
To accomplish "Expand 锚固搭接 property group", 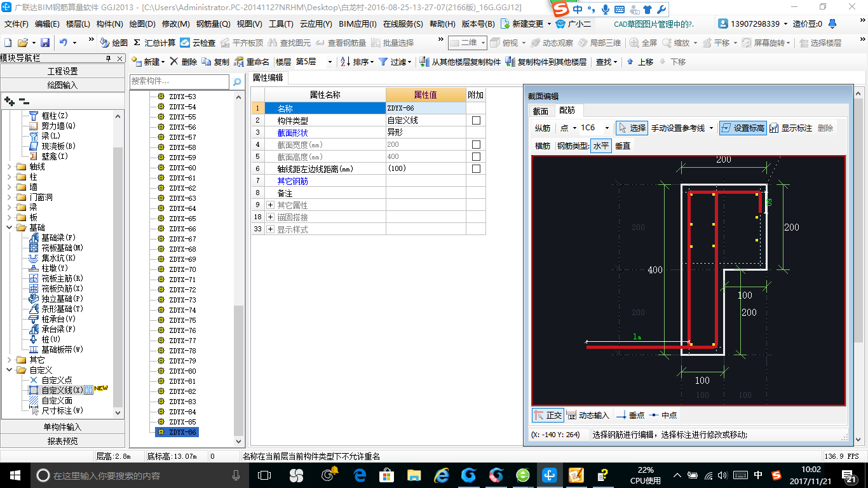I will pyautogui.click(x=270, y=217).
